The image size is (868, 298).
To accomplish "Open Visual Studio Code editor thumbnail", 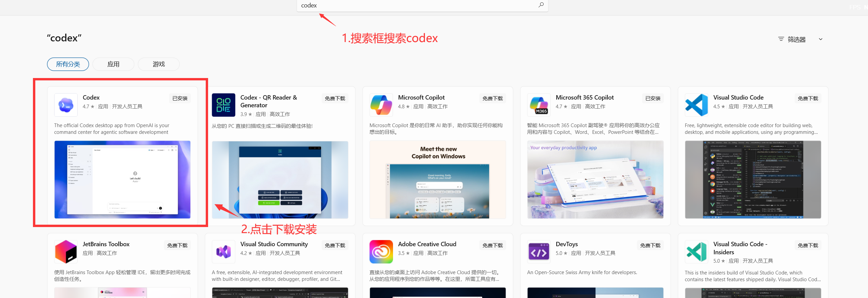I will 753,180.
